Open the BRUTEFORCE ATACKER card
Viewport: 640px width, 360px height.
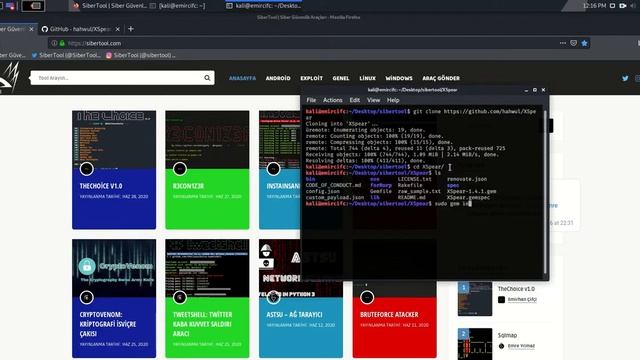pyautogui.click(x=395, y=319)
